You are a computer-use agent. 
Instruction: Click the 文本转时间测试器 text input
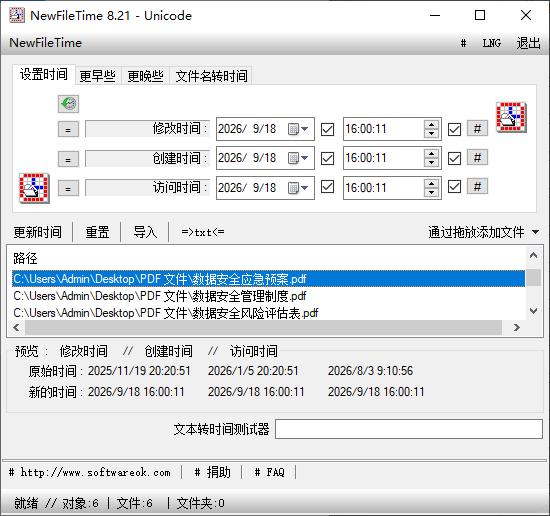pyautogui.click(x=409, y=429)
